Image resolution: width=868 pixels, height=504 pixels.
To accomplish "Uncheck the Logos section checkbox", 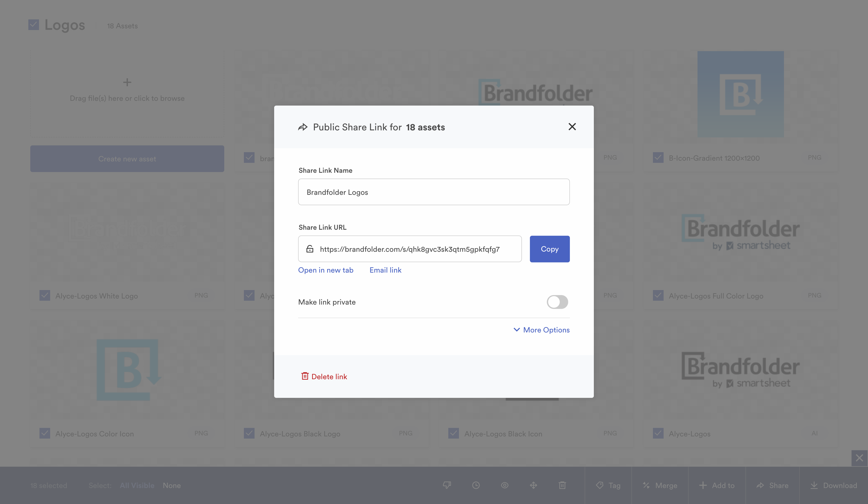I will pos(33,25).
